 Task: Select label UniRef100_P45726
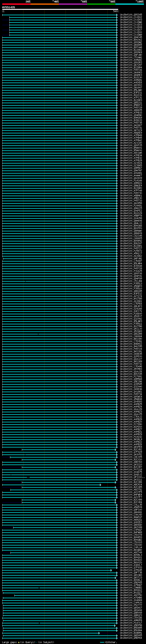pyautogui.click(x=131, y=70)
